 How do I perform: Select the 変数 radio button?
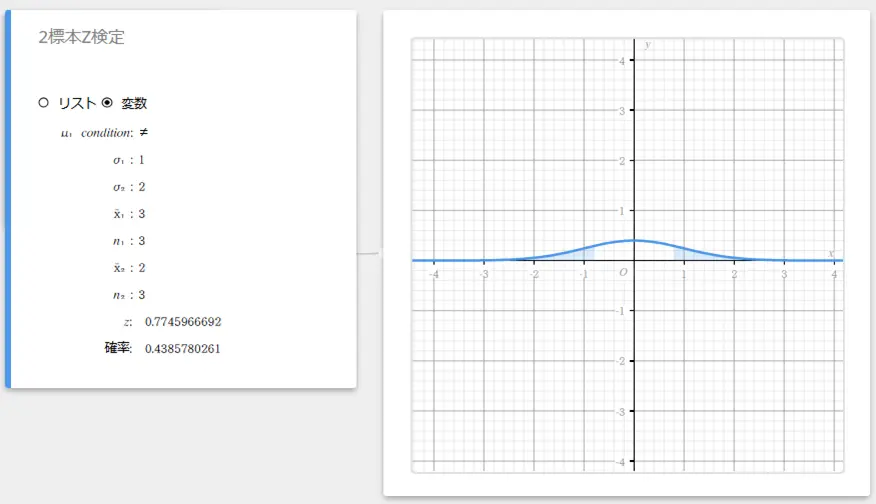pos(107,102)
